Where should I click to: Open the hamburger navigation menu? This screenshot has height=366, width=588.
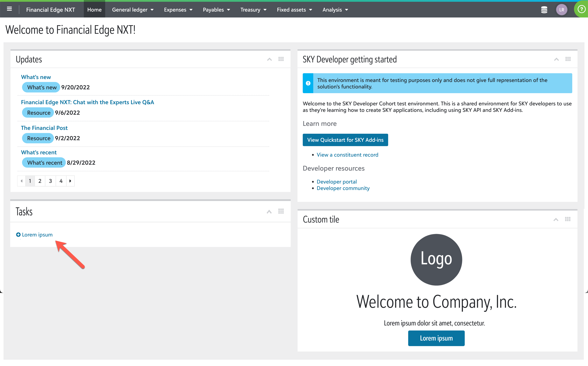coord(9,9)
